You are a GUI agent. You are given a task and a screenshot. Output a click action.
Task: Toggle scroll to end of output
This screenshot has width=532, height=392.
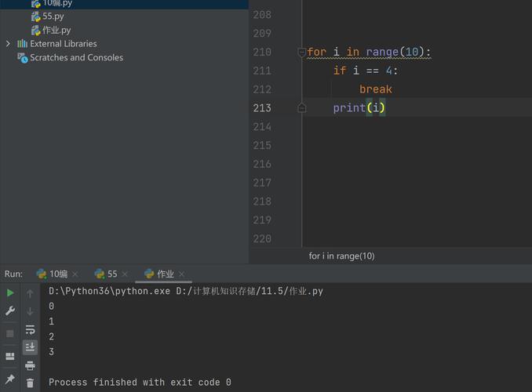tap(30, 347)
